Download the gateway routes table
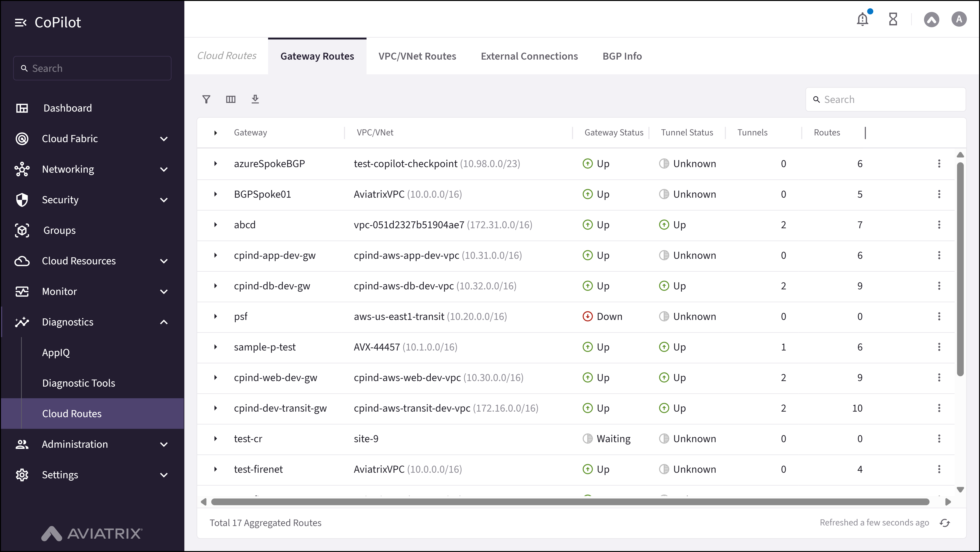This screenshot has width=980, height=552. click(x=255, y=99)
